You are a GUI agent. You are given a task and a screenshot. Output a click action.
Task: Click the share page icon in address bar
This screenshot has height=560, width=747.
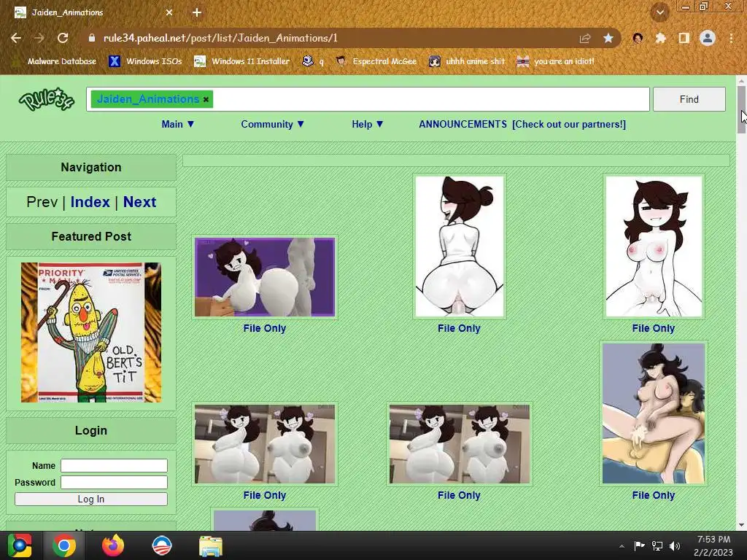coord(584,38)
